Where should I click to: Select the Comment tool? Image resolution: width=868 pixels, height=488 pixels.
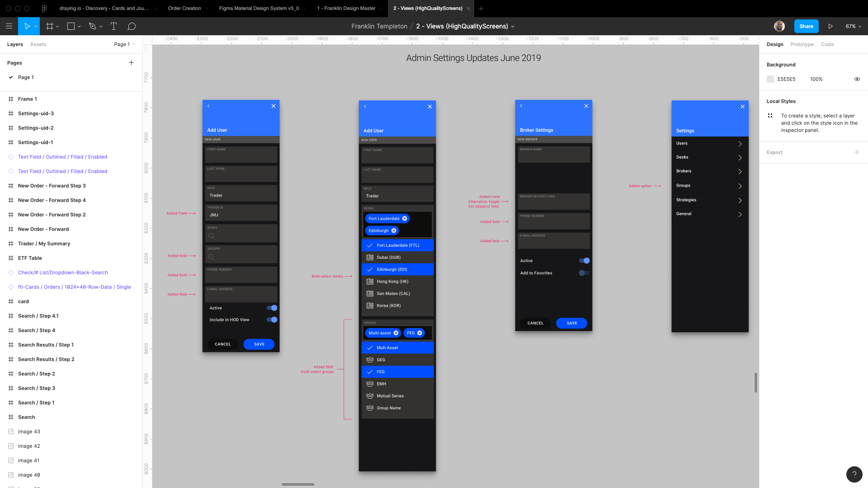click(132, 26)
